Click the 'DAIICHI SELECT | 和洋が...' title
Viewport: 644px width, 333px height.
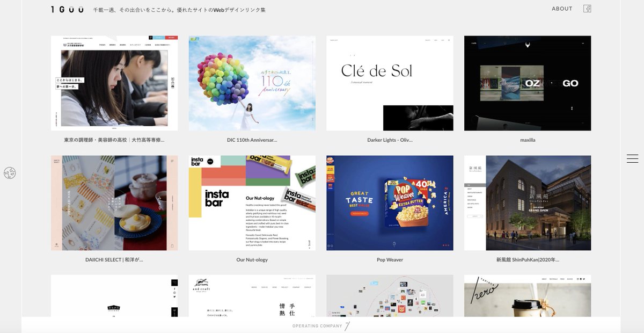pos(114,260)
